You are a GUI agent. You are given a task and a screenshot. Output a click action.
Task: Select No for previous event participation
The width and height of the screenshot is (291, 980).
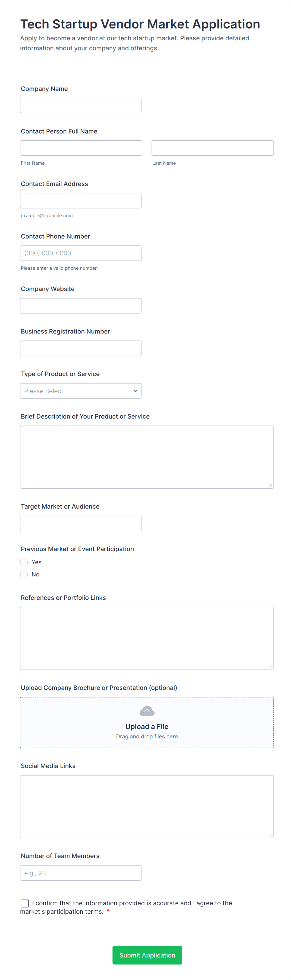pyautogui.click(x=24, y=574)
